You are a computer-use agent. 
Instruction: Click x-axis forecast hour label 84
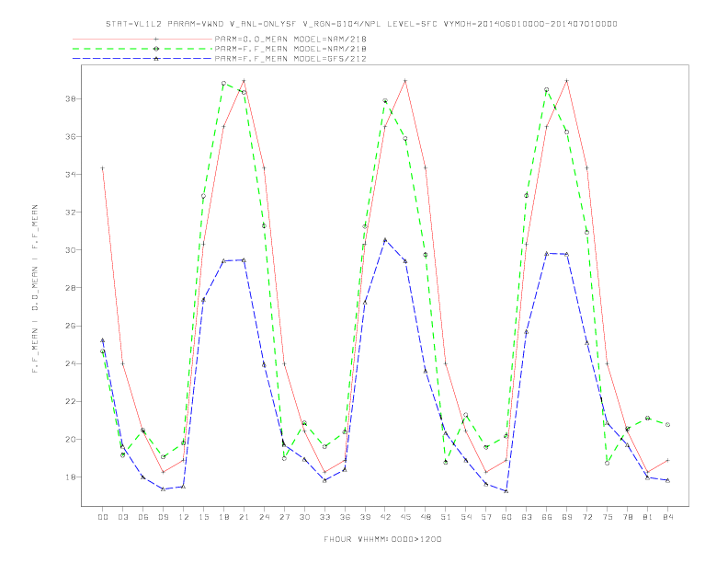(x=668, y=517)
